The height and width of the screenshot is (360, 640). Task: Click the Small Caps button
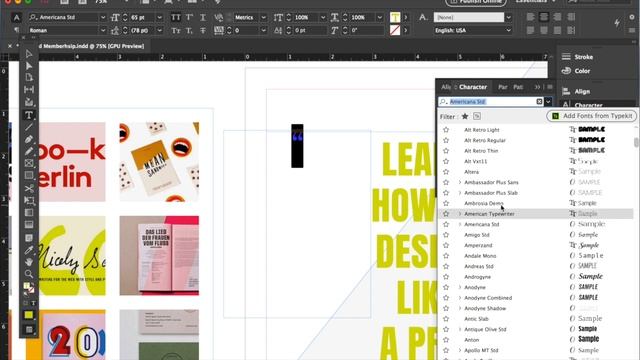click(x=176, y=31)
